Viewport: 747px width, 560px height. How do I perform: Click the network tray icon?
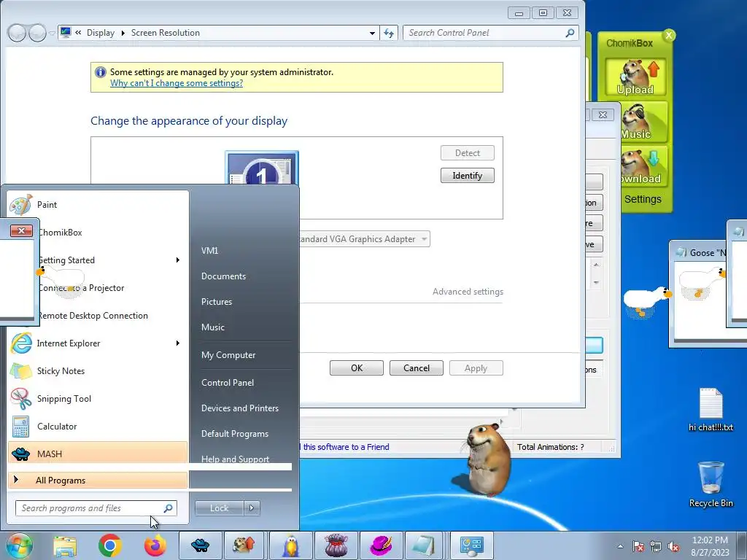[656, 547]
